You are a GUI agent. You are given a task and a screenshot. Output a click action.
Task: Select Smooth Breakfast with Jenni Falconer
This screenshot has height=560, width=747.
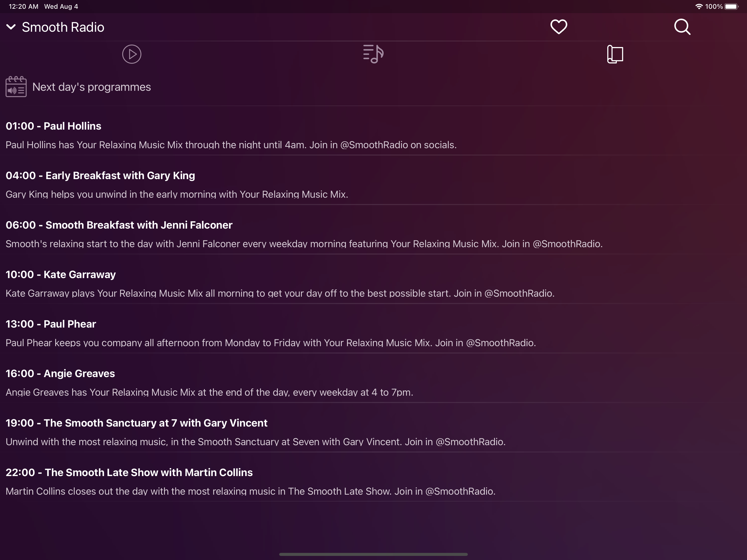(119, 225)
